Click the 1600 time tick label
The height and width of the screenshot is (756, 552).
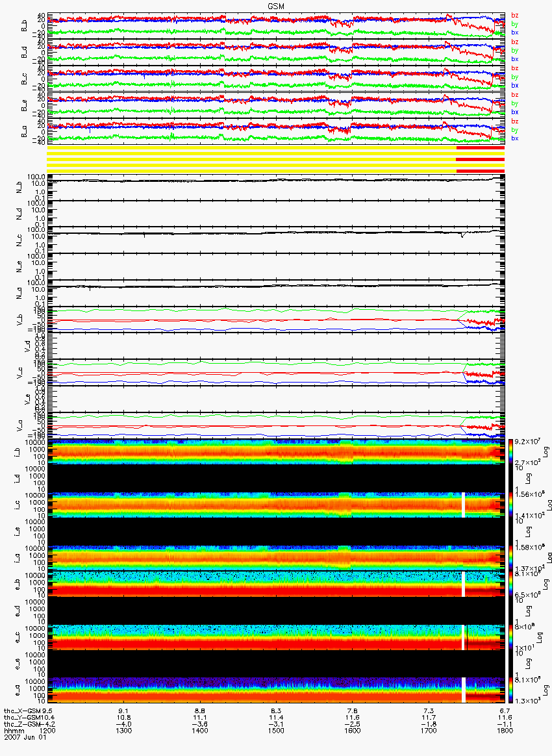353,731
